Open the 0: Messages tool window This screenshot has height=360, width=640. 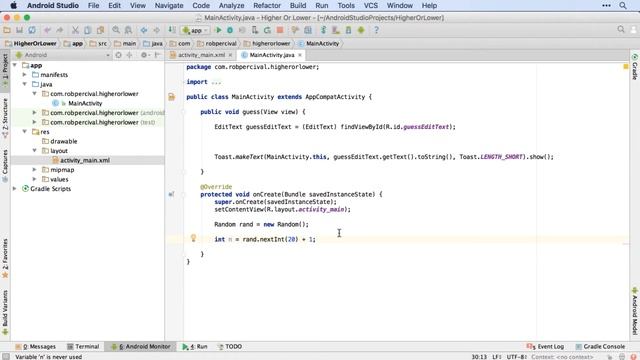pyautogui.click(x=36, y=347)
